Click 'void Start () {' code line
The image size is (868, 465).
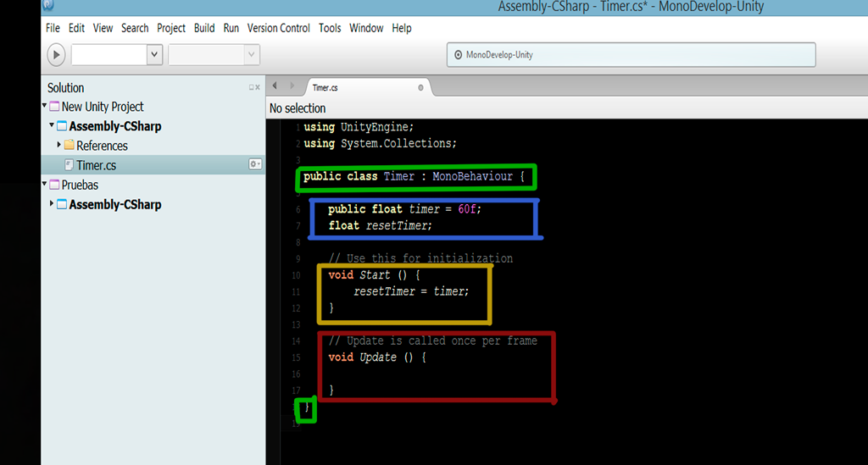[374, 274]
